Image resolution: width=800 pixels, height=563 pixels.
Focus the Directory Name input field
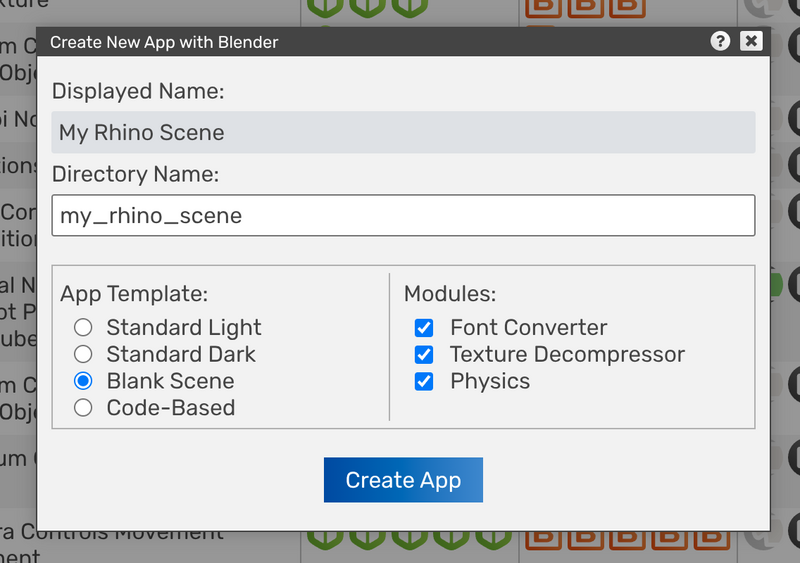(x=403, y=215)
